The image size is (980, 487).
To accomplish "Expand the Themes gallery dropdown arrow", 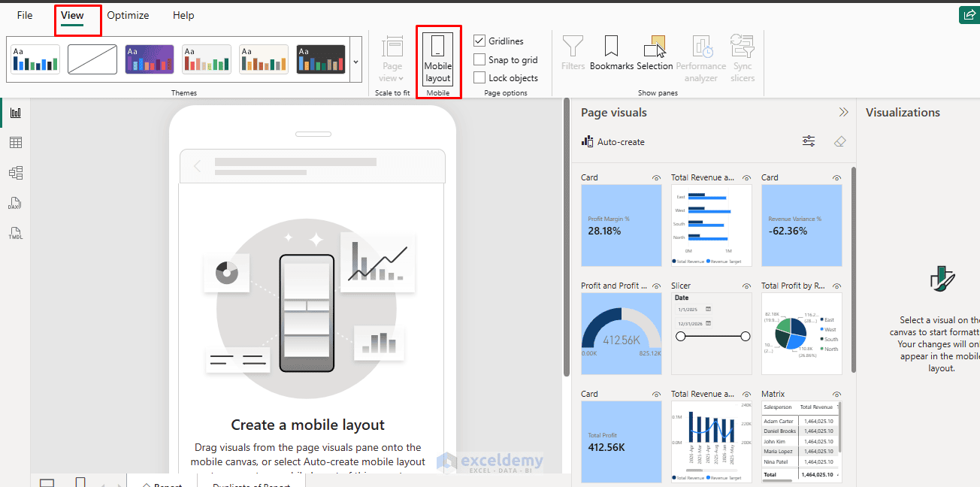I will (x=355, y=60).
